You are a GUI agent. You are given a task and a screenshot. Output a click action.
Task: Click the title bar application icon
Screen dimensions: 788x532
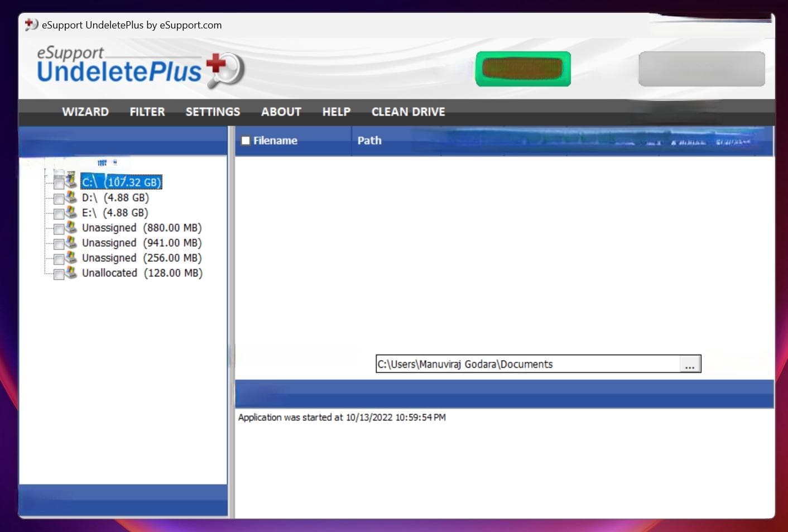tap(31, 25)
